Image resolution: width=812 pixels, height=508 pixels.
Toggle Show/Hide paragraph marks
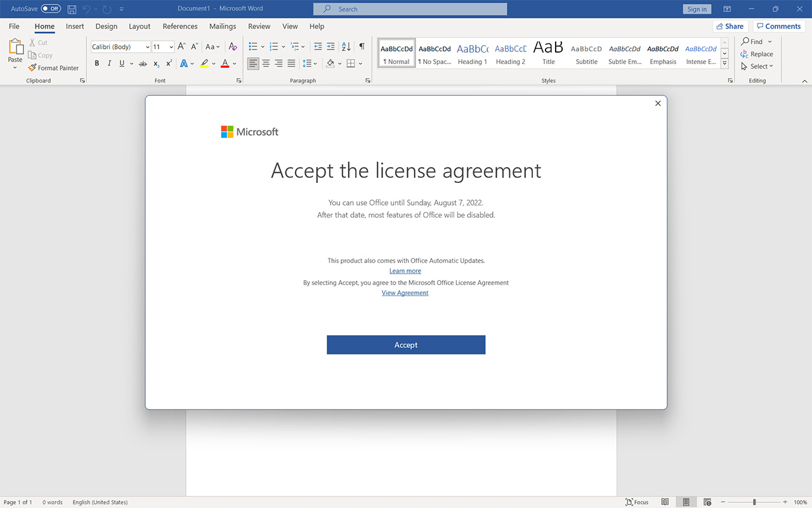point(362,46)
